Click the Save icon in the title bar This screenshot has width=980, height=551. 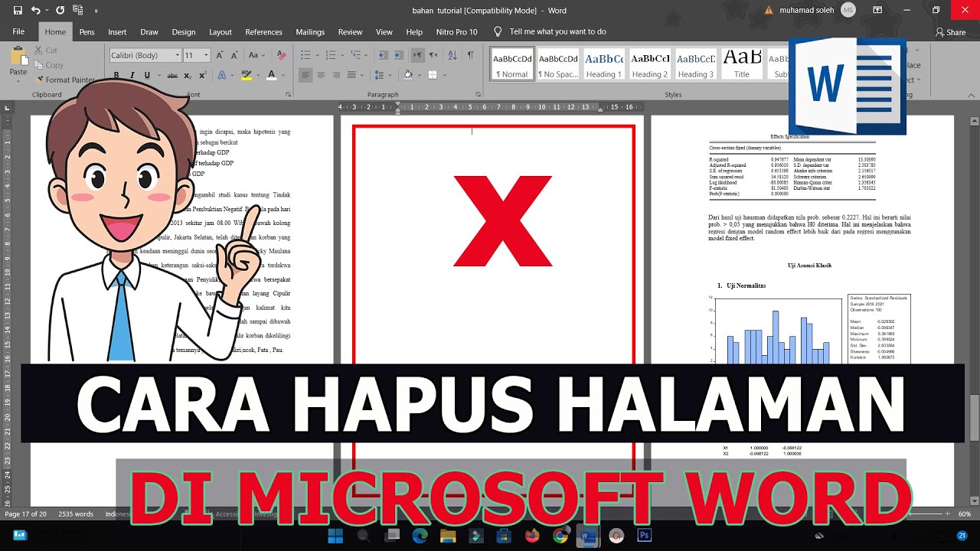16,11
